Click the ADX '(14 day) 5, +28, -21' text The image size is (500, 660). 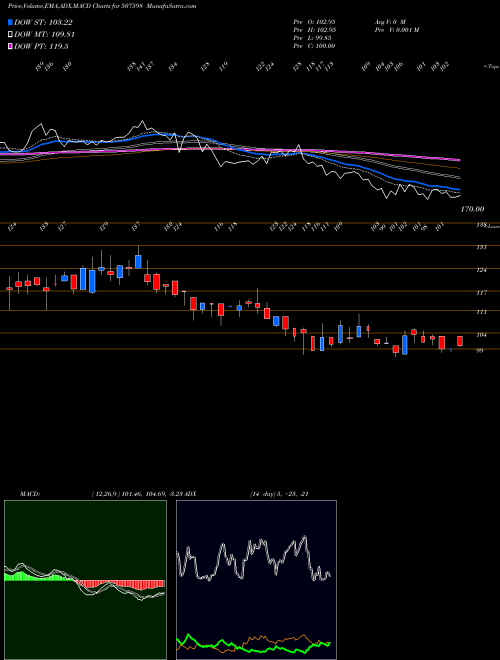click(279, 494)
